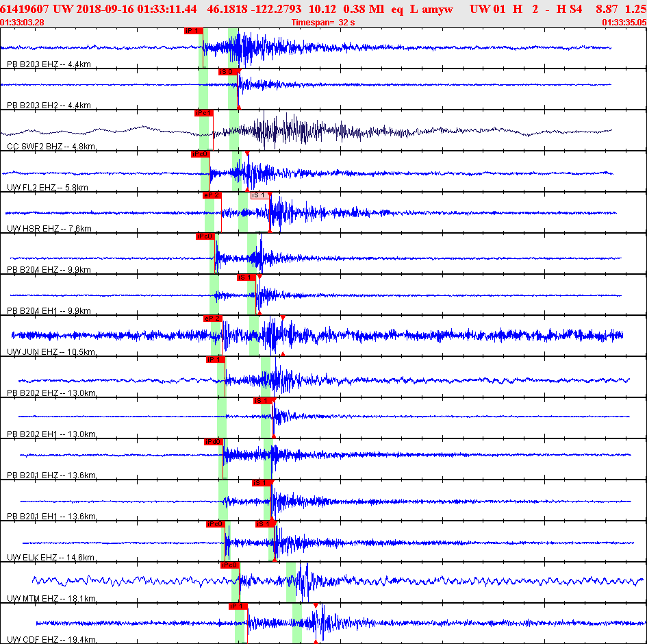Click the iS 1 pick flag on B204 EH1
Viewport: 647px width, 644px height.
(x=246, y=277)
